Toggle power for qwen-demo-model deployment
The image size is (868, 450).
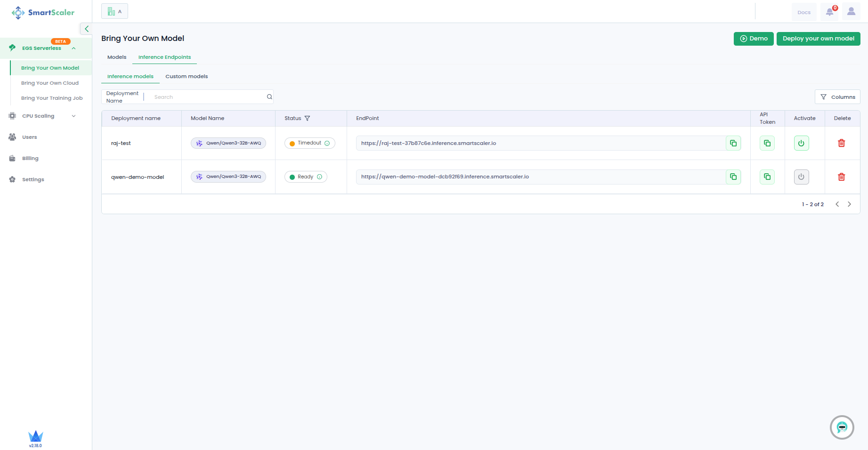click(801, 177)
